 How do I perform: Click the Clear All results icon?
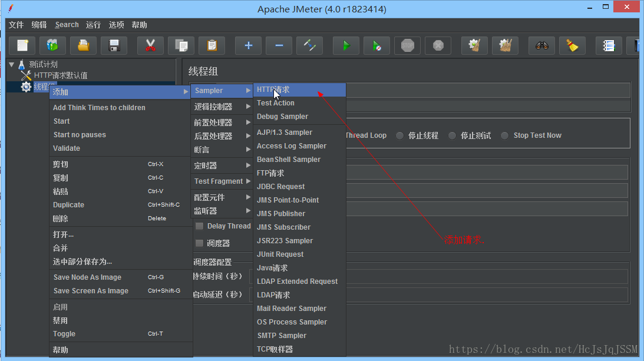[x=505, y=45]
